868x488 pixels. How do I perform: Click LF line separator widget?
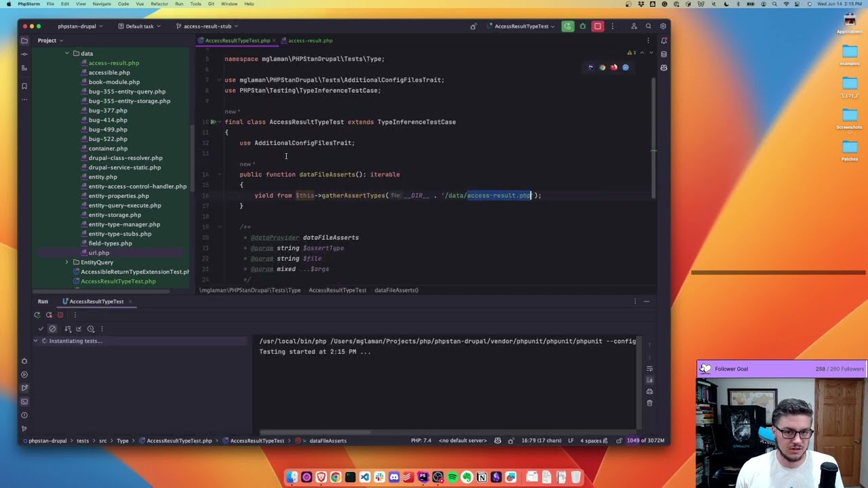pyautogui.click(x=571, y=441)
